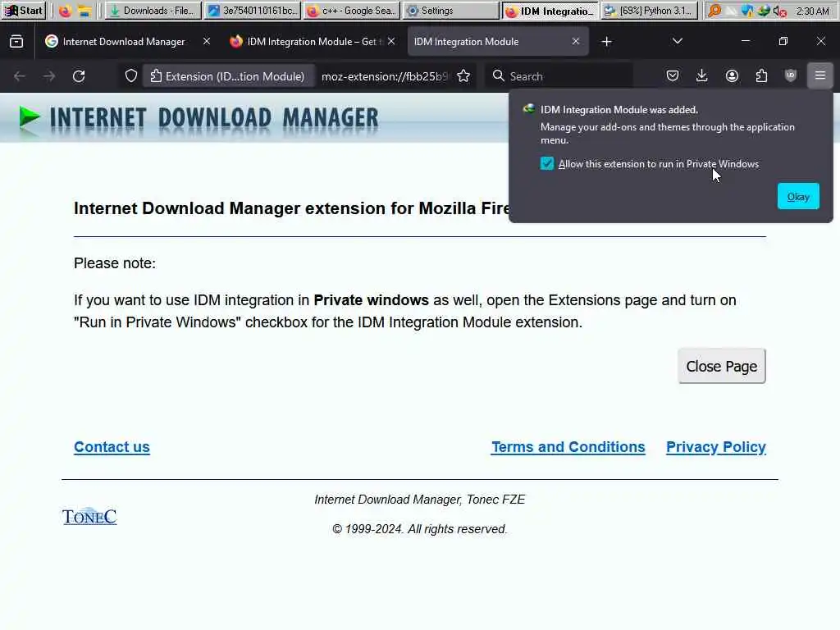The width and height of the screenshot is (840, 630).
Task: Open the Pocket save icon
Action: [x=673, y=76]
